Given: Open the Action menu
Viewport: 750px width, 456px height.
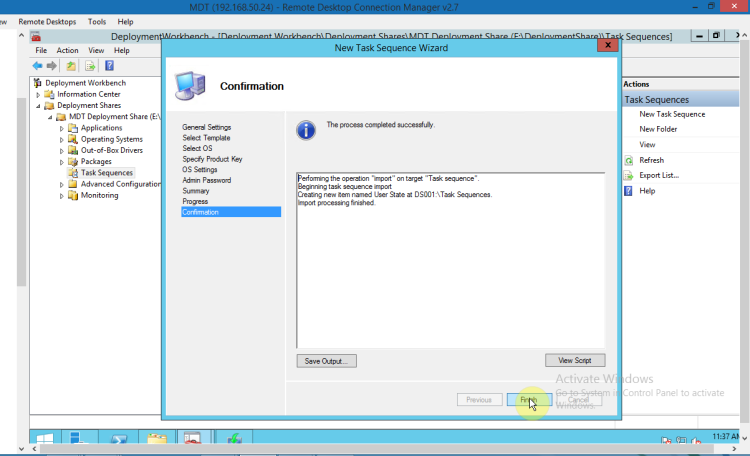Looking at the screenshot, I should (x=67, y=50).
